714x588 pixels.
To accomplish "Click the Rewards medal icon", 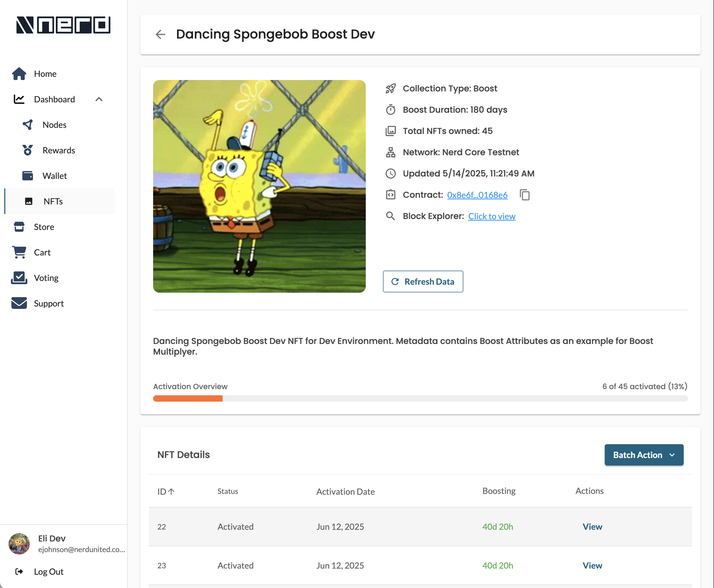I will click(28, 150).
